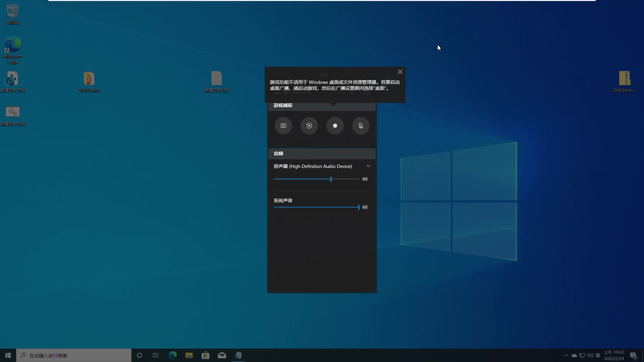Expand the 扬声器 audio device dropdown
This screenshot has height=362, width=644.
(x=368, y=166)
